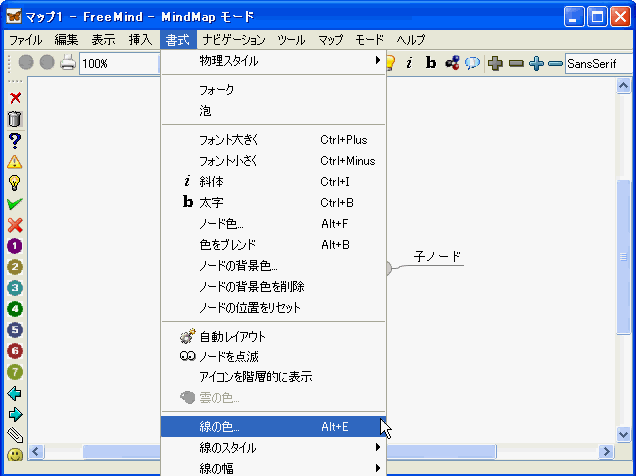Close the open 書式 menu
Image resolution: width=636 pixels, height=476 pixels.
click(178, 40)
